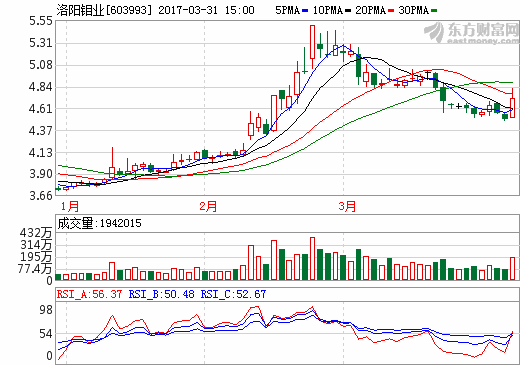Click the 77.4万 volume axis label
The height and width of the screenshot is (365, 520).
[x=35, y=268]
